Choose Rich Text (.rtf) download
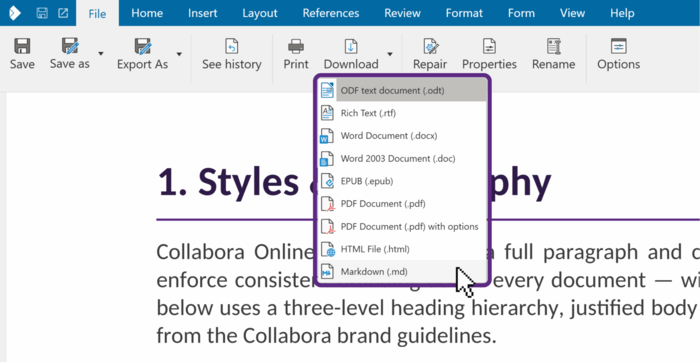700x362 pixels. click(402, 113)
